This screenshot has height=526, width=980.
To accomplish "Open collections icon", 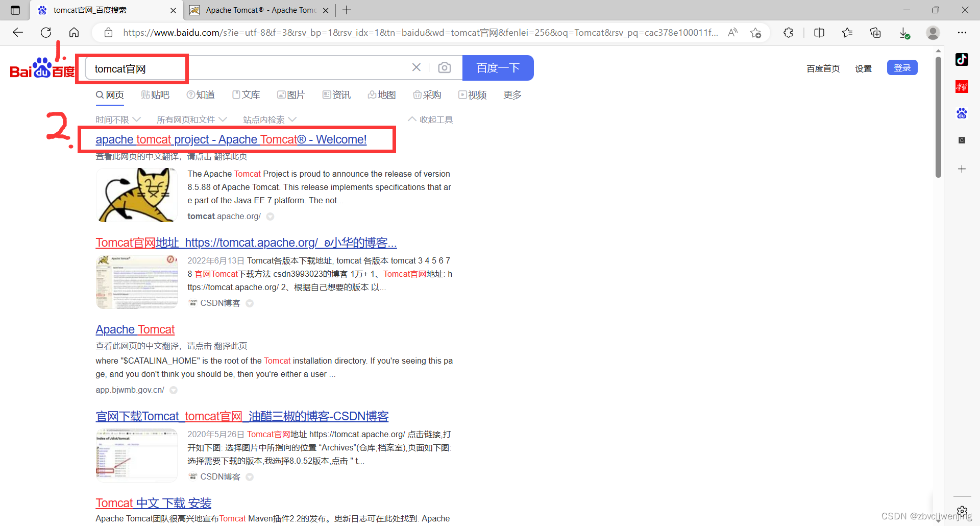I will tap(875, 33).
